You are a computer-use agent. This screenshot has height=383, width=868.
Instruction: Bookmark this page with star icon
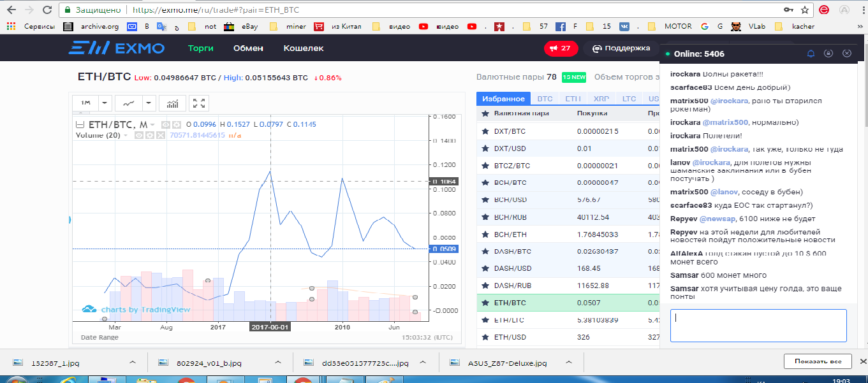tap(805, 10)
